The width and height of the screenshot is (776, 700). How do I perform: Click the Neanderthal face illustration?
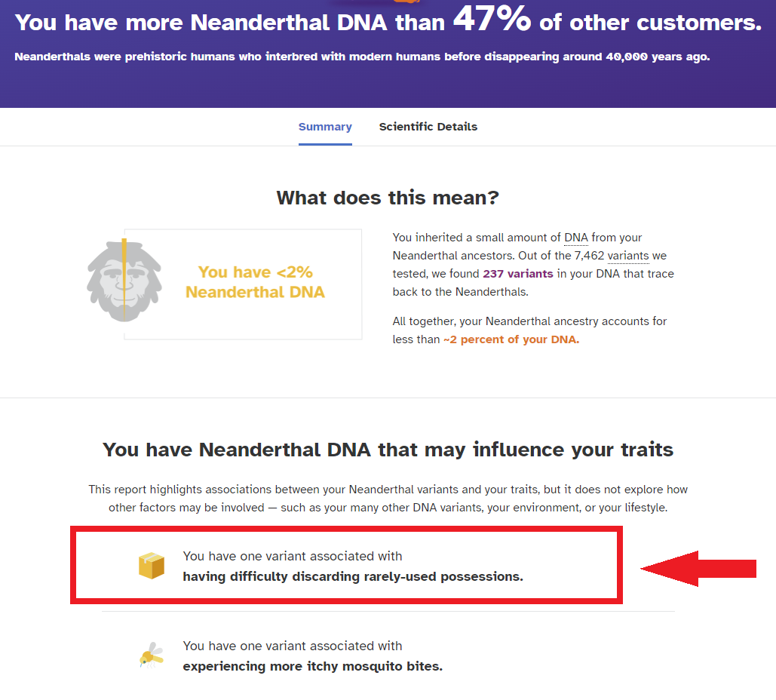[124, 281]
